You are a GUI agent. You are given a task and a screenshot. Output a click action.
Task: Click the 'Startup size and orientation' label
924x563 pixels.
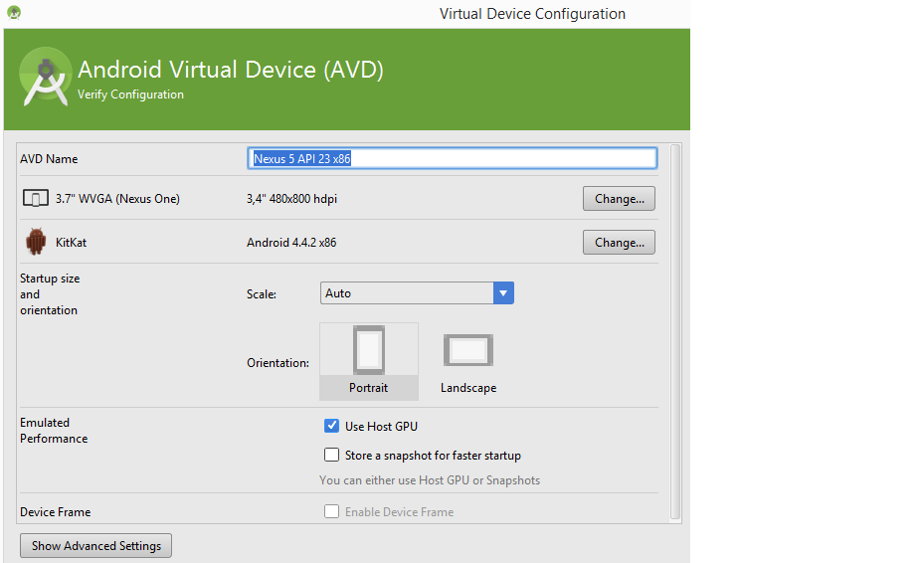click(50, 294)
